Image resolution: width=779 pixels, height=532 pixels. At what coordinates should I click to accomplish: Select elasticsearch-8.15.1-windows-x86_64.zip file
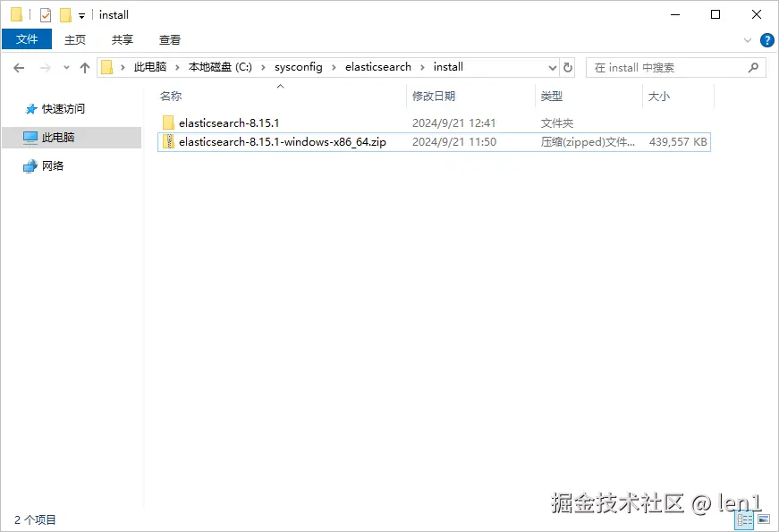click(283, 142)
